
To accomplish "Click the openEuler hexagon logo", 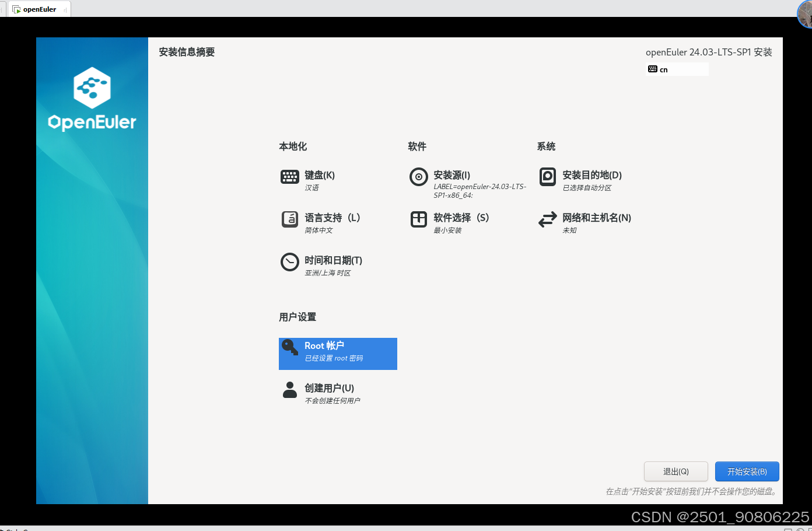I will 92,88.
